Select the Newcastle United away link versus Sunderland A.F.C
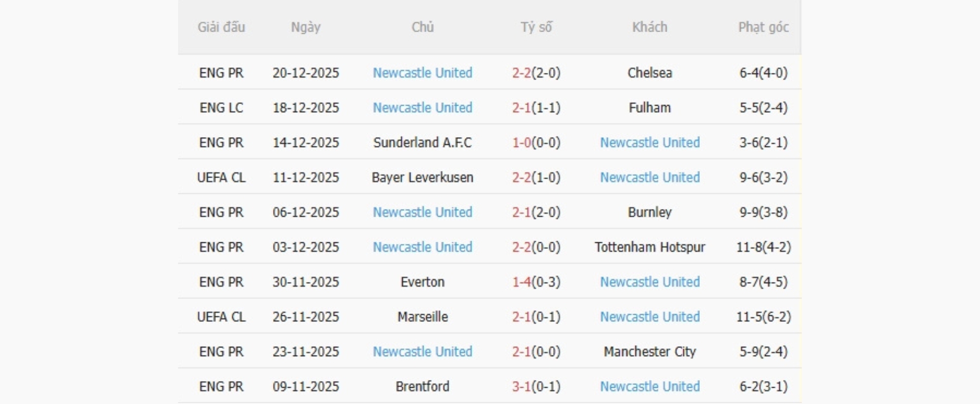 (x=649, y=143)
